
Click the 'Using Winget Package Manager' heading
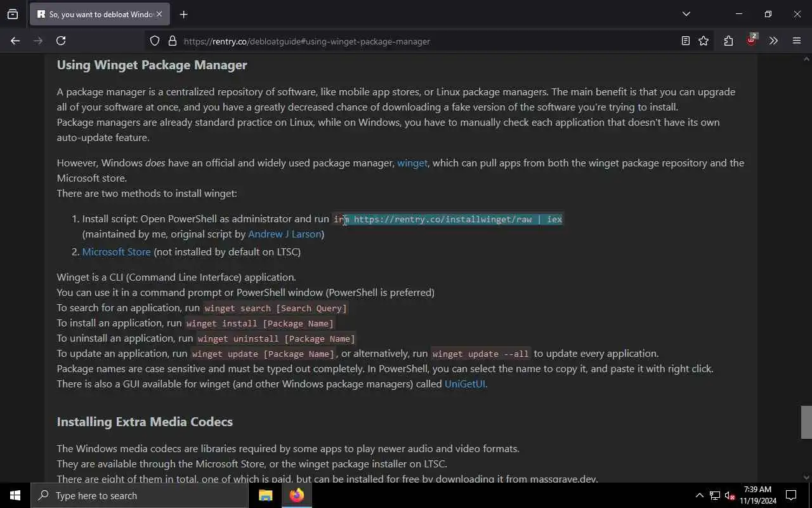[x=152, y=65]
